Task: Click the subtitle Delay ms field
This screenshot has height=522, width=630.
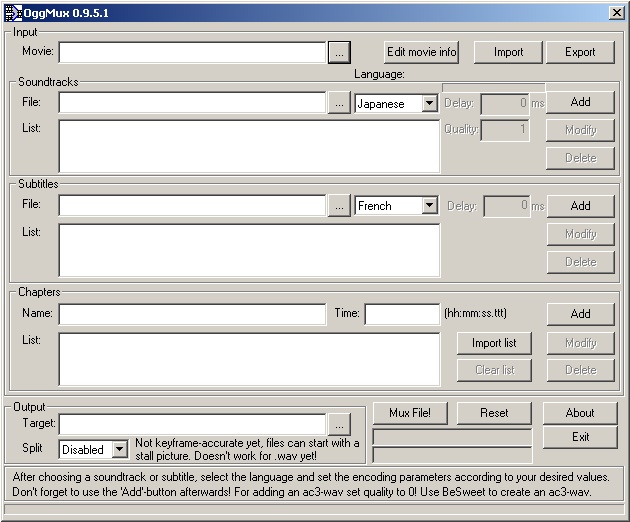Action: coord(507,206)
